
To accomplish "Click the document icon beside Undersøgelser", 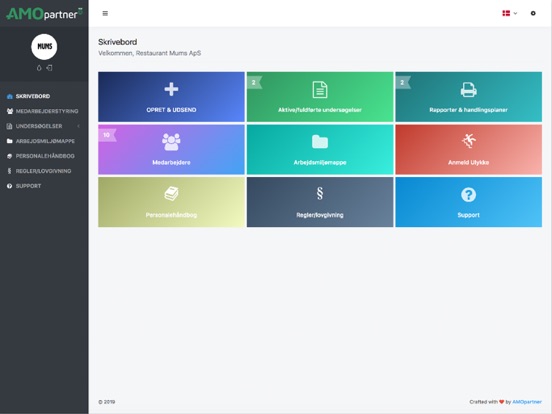I will (x=10, y=126).
